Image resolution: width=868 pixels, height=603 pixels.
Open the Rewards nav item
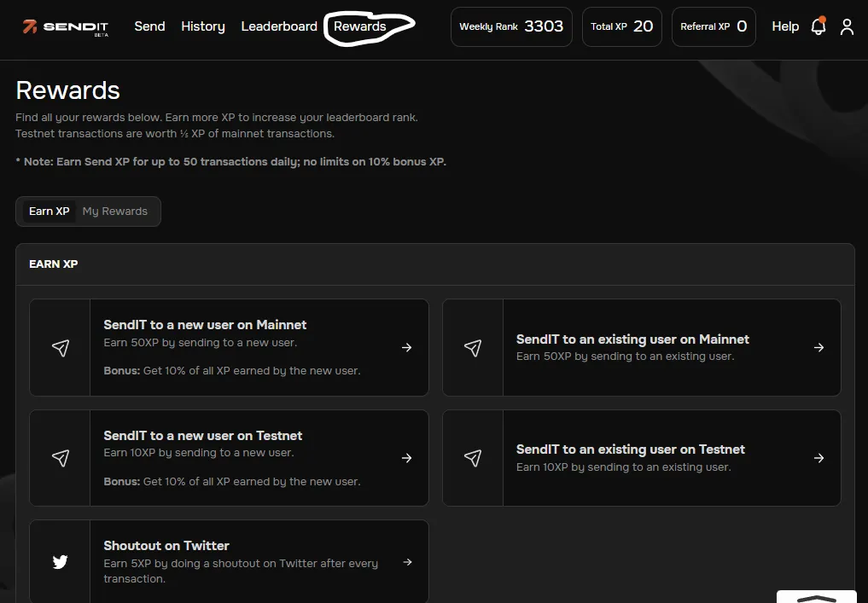click(x=360, y=26)
